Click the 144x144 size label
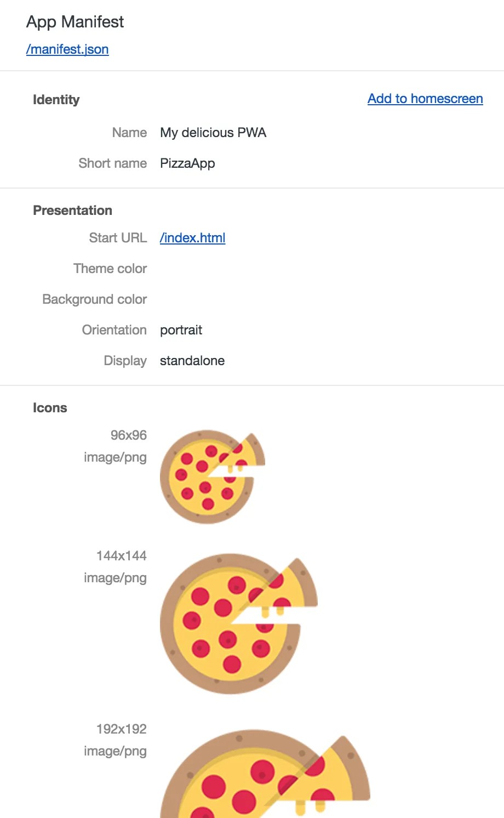The image size is (504, 818). pos(122,556)
